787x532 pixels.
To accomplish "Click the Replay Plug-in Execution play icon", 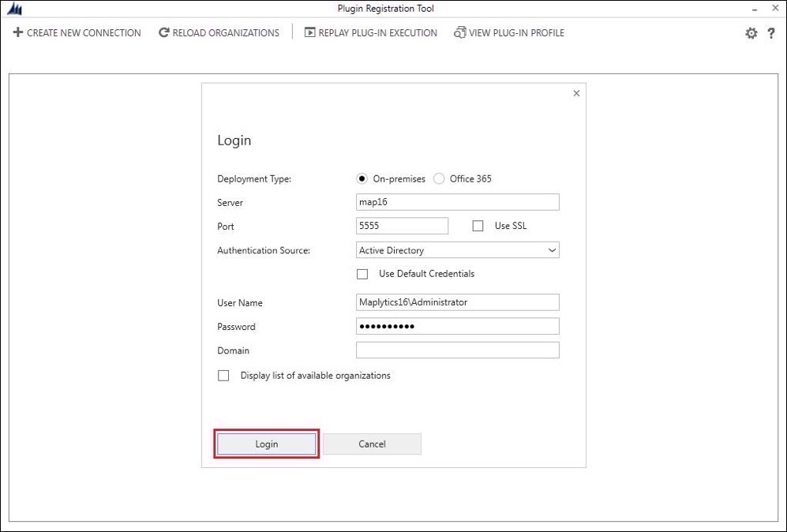I will click(309, 32).
